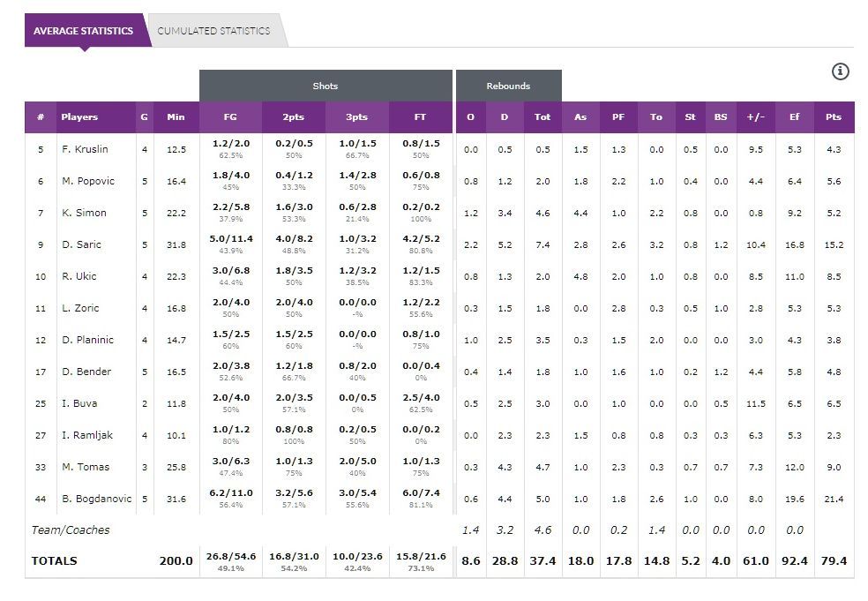Screen dimensions: 868x601
Task: Select player F. Kruslin in the table
Action: (x=84, y=149)
